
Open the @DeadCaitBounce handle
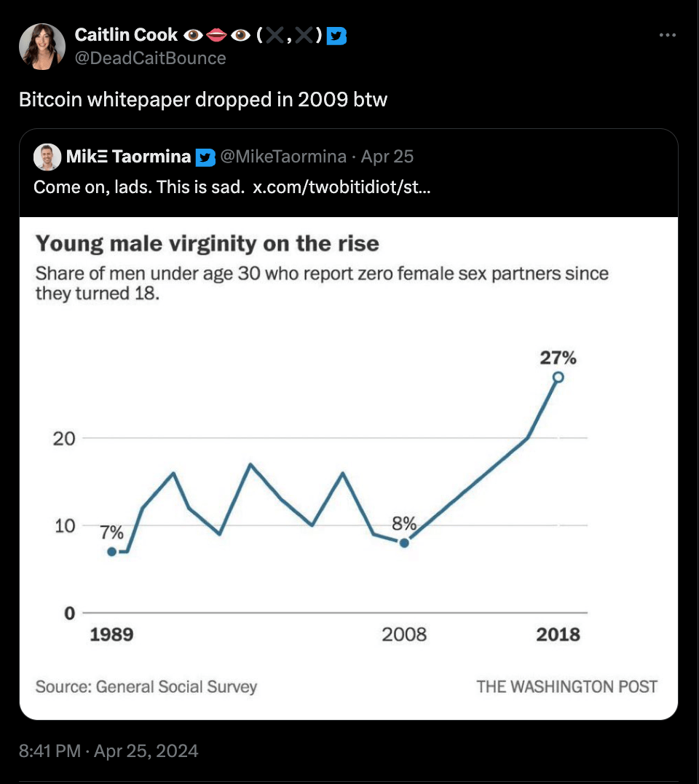(151, 58)
